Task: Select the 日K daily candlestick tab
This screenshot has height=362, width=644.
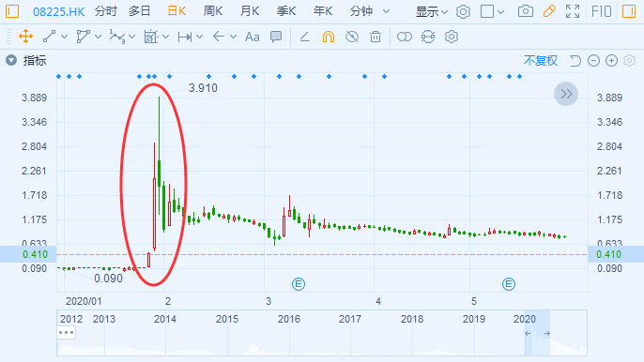Action: click(x=177, y=11)
